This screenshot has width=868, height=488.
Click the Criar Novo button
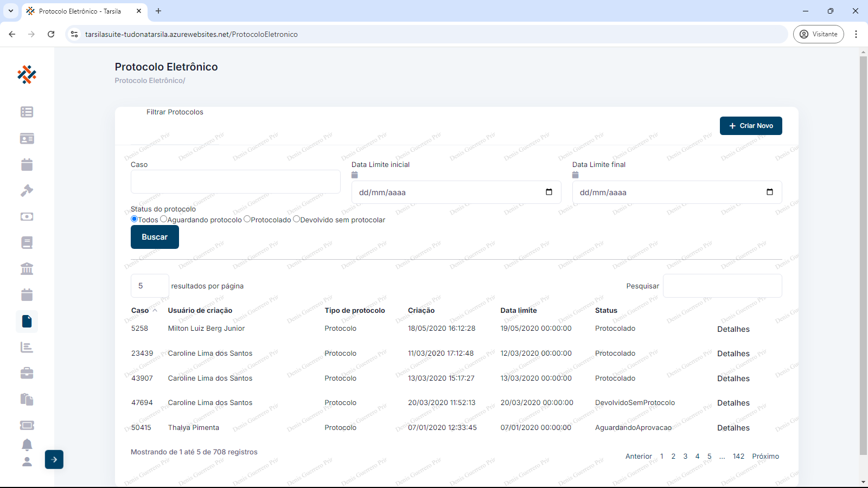pyautogui.click(x=750, y=126)
